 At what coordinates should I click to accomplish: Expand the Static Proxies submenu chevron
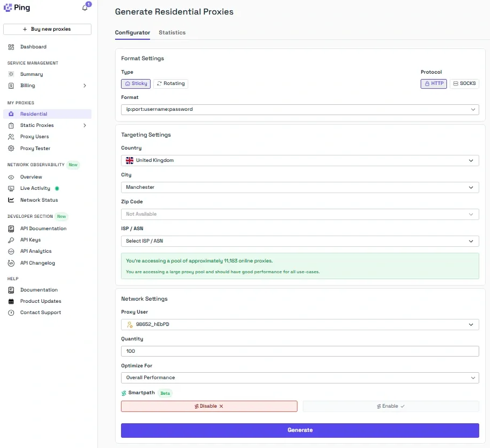click(x=84, y=125)
